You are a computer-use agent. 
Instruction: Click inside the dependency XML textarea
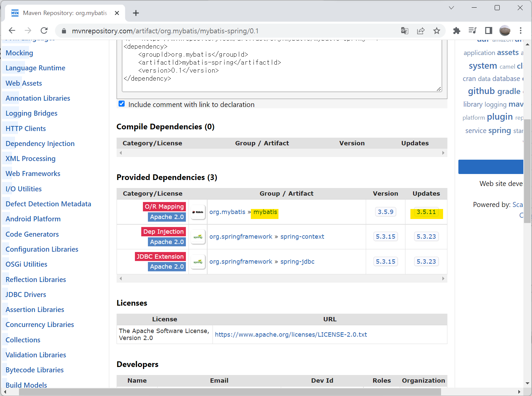282,65
